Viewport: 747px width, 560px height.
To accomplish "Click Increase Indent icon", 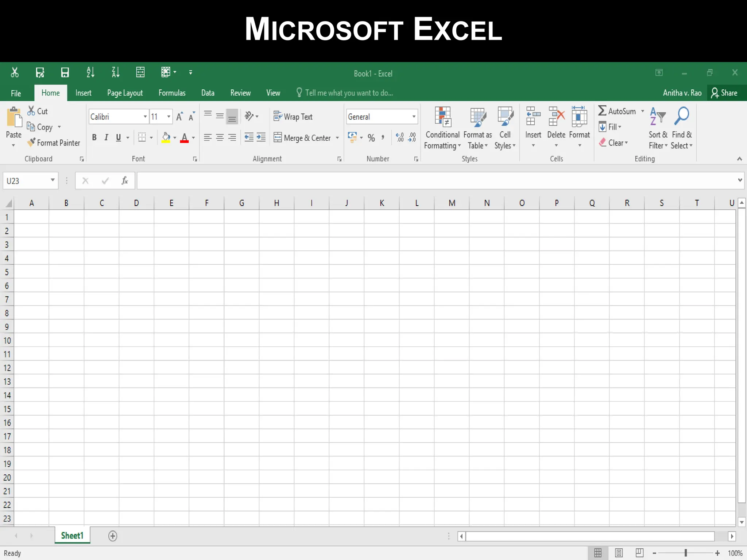I will pos(261,137).
